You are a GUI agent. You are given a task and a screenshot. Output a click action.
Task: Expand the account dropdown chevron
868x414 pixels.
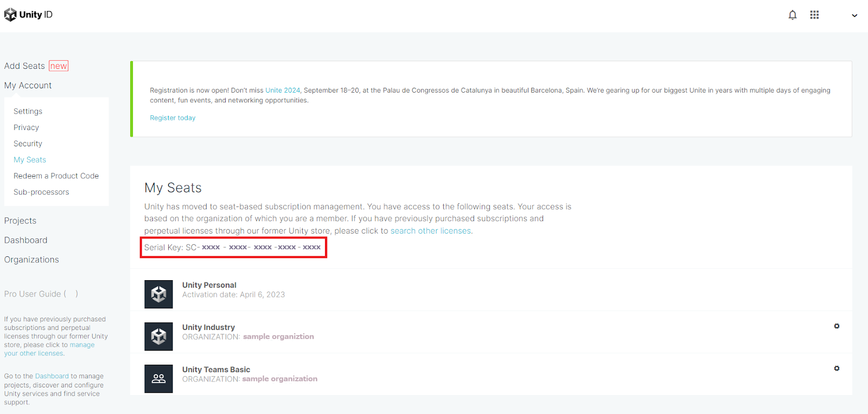coord(854,16)
